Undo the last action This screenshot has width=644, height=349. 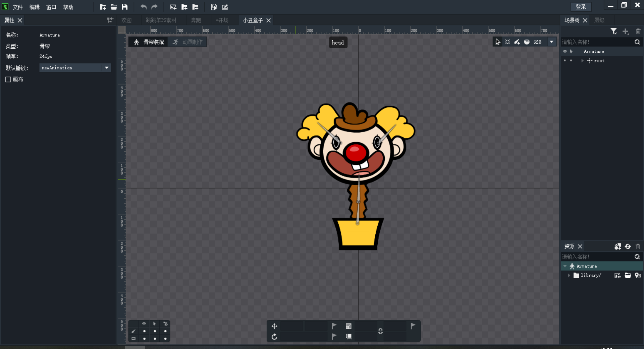(144, 7)
